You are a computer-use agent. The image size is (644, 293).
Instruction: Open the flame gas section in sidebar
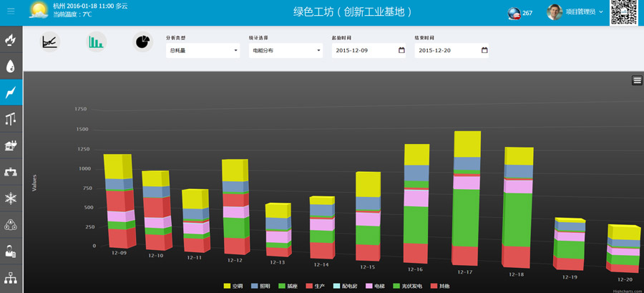pos(11,40)
